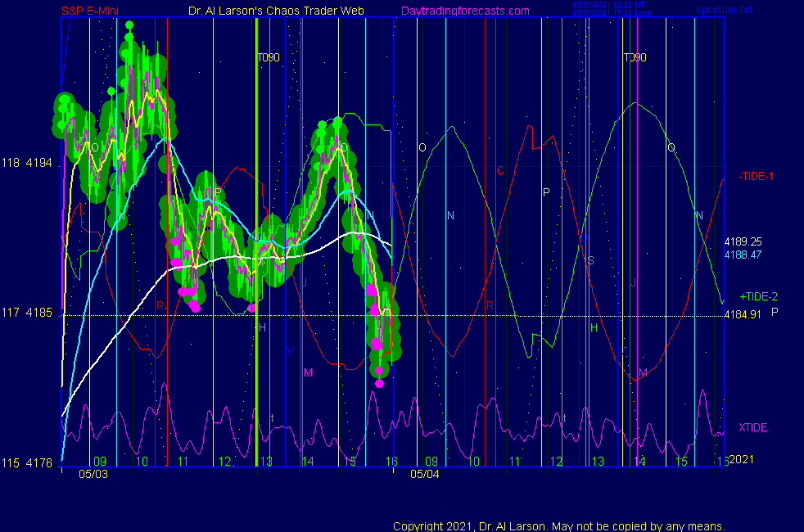
Task: Click the "2021" year label
Action: click(742, 459)
